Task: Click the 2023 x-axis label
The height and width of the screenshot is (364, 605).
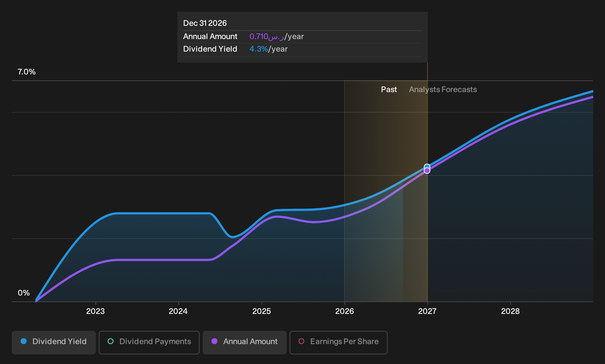Action: tap(95, 311)
